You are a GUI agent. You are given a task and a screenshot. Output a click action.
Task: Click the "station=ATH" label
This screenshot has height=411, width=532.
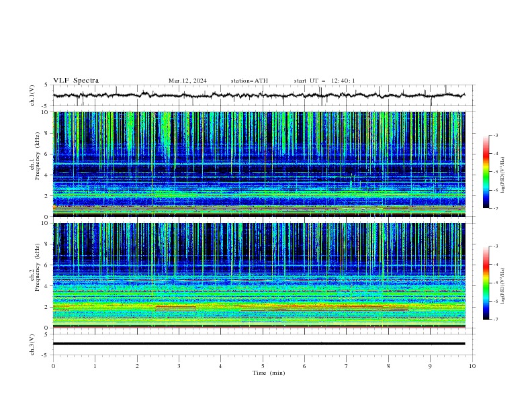(x=249, y=81)
